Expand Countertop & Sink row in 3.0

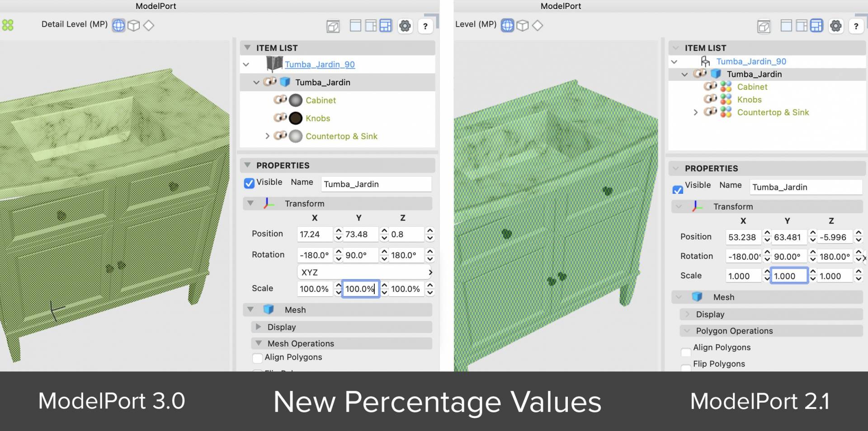coord(267,136)
